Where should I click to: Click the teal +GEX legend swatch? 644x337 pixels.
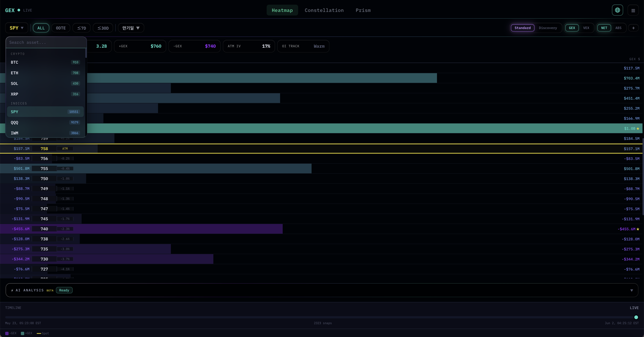click(x=23, y=333)
